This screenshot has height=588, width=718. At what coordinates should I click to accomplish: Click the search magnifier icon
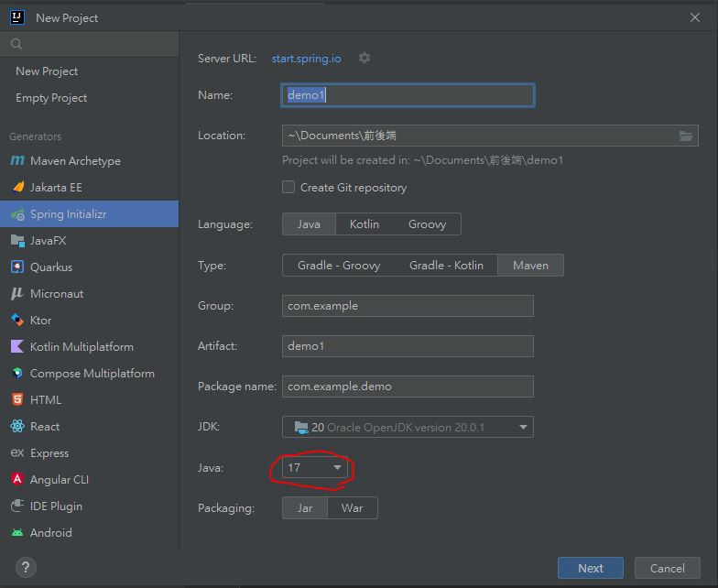point(16,44)
